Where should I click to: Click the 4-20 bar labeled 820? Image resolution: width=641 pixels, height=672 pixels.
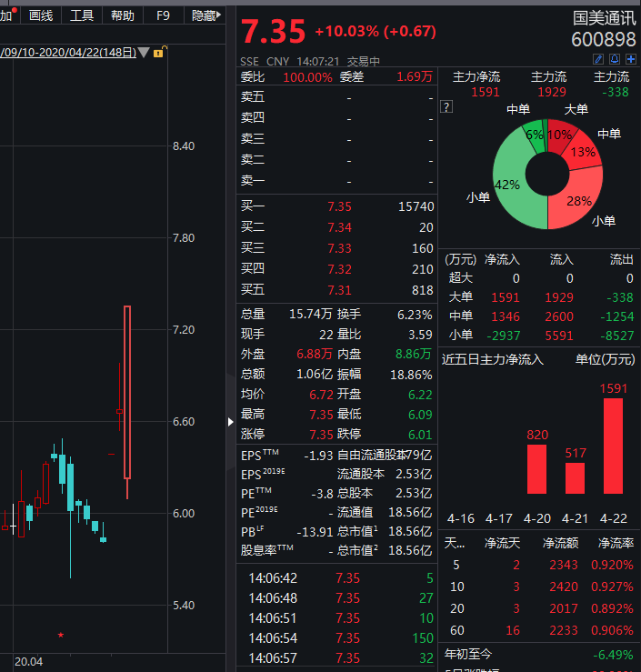[x=536, y=469]
